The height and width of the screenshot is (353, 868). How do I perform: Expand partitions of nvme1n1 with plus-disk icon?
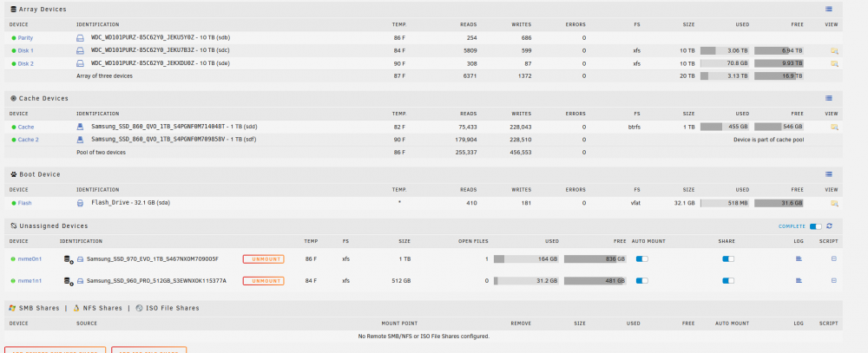click(69, 281)
